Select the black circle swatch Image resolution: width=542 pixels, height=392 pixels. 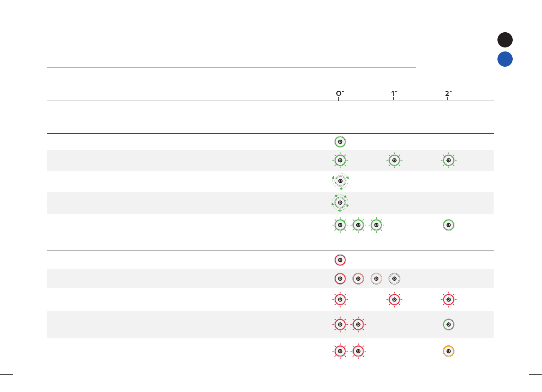505,40
